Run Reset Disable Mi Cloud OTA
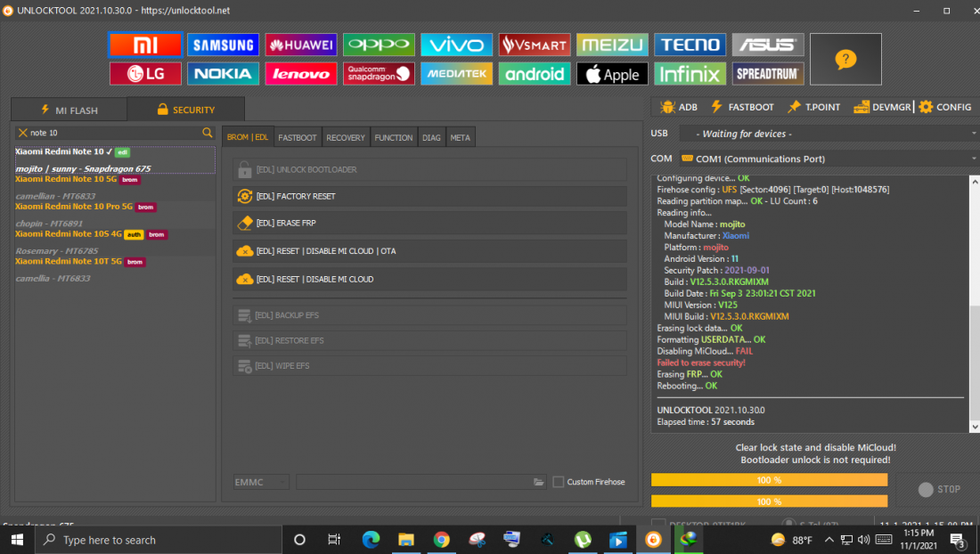The width and height of the screenshot is (980, 554). [x=430, y=251]
